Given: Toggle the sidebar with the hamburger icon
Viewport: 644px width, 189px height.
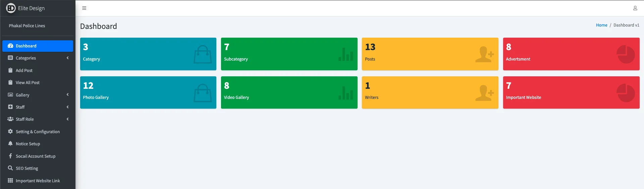Looking at the screenshot, I should (x=84, y=8).
